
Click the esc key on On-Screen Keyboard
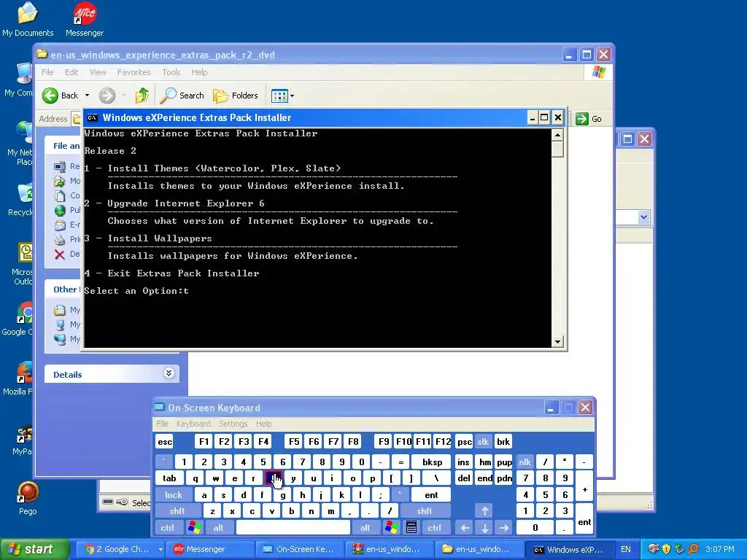point(165,442)
